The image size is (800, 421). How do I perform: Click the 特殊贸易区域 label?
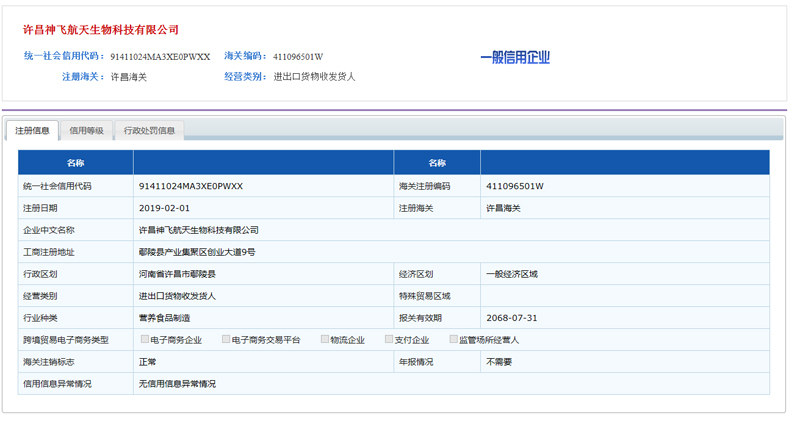pyautogui.click(x=424, y=296)
